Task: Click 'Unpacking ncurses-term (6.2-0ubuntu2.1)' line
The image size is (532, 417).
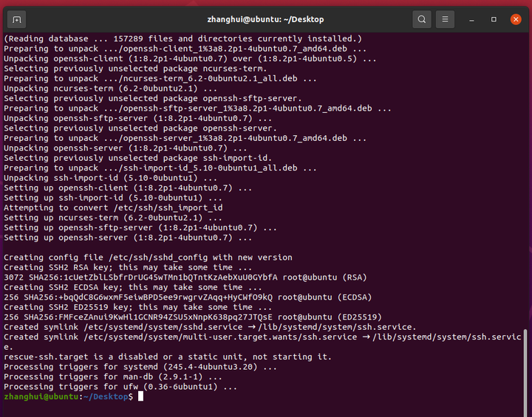Action: 110,89
